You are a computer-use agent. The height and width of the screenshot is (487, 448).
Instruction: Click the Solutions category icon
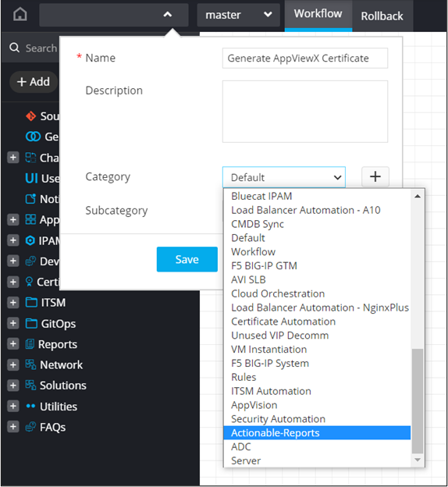30,385
